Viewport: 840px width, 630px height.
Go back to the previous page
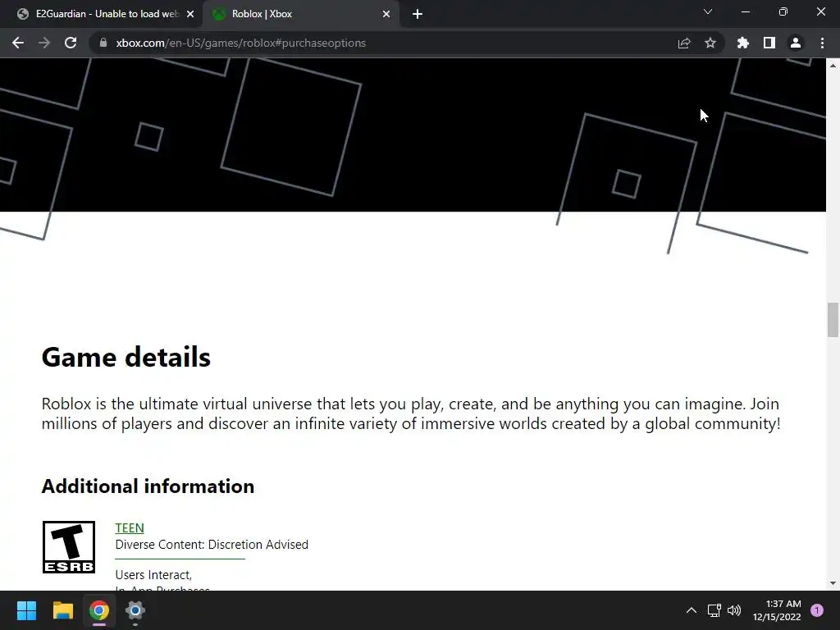(x=18, y=43)
